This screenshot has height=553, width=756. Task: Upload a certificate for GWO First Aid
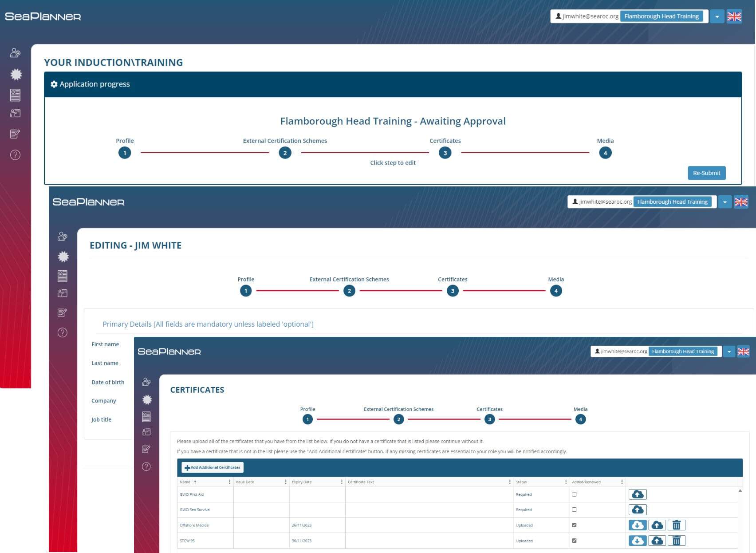point(638,494)
